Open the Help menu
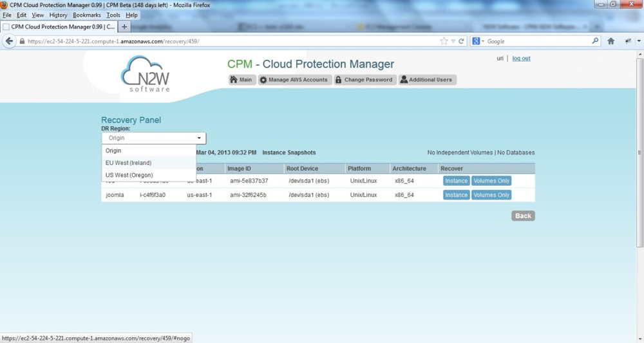 pos(131,15)
